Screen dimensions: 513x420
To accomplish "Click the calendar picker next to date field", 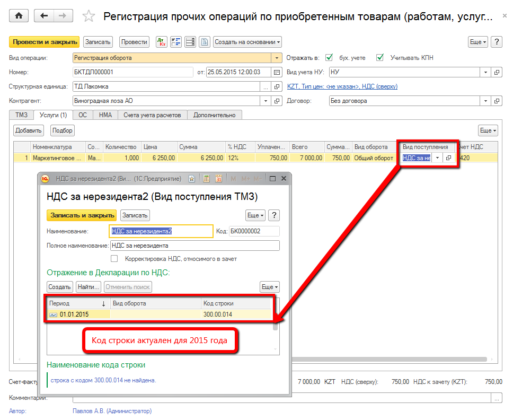I will pos(277,72).
